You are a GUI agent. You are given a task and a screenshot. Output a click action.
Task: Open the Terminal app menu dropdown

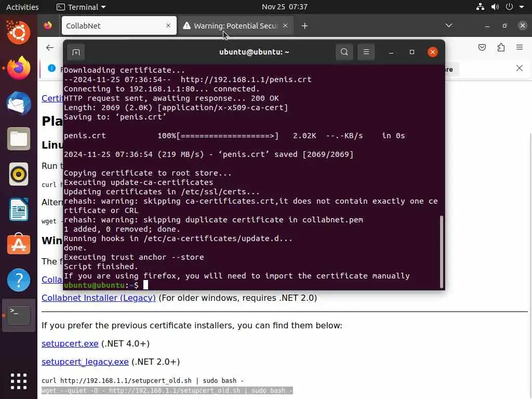click(81, 7)
